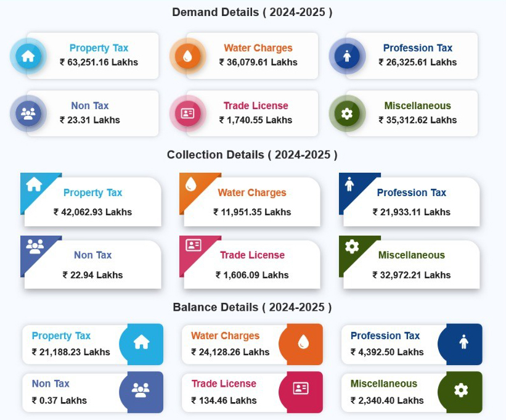Click the gear icon on Balance Miscellaneous
Image resolution: width=506 pixels, height=420 pixels.
coord(461,390)
